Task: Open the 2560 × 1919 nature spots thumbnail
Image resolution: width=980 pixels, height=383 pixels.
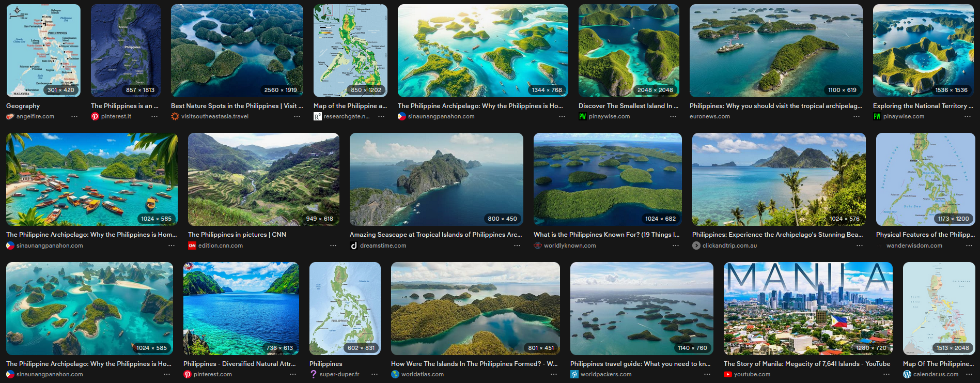Action: 237,51
